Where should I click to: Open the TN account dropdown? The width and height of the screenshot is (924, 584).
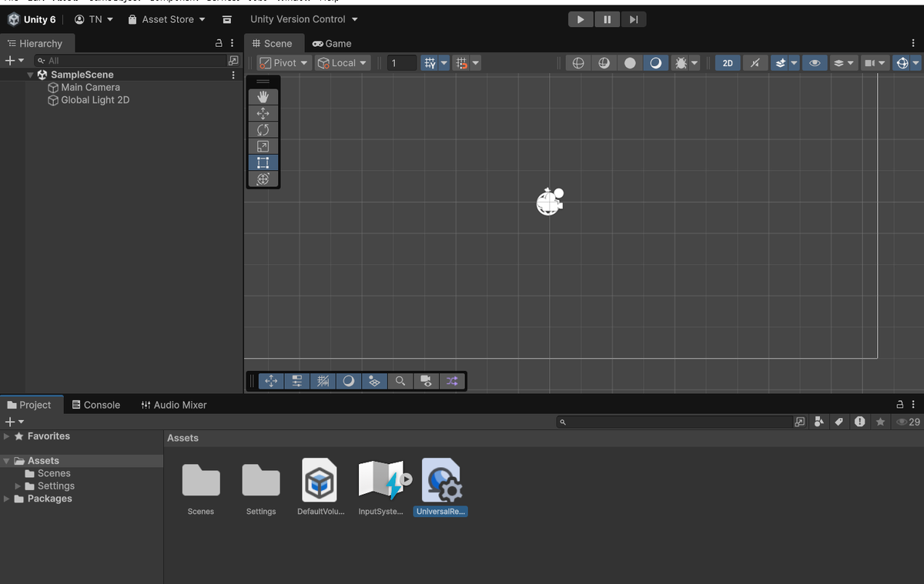94,19
